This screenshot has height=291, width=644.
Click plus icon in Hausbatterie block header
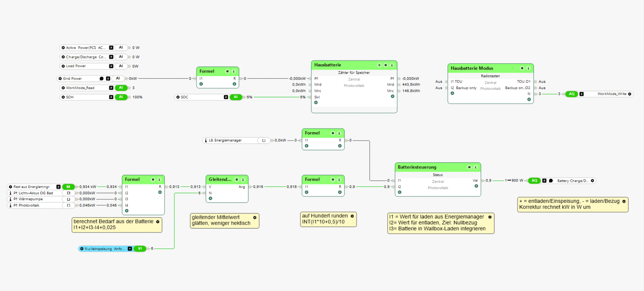pos(379,65)
